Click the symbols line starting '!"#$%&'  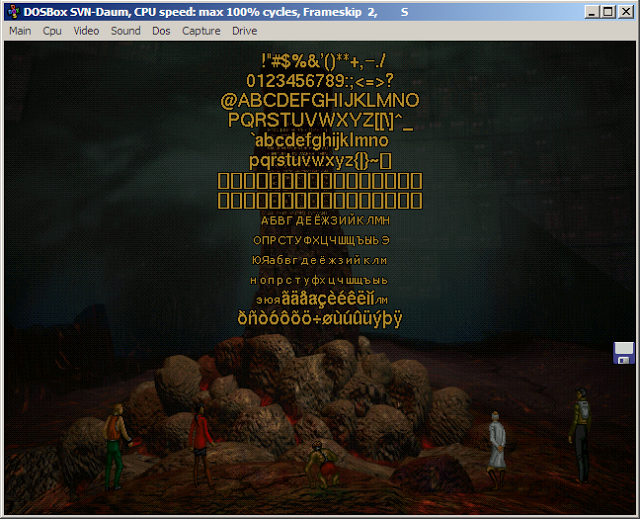(322, 61)
